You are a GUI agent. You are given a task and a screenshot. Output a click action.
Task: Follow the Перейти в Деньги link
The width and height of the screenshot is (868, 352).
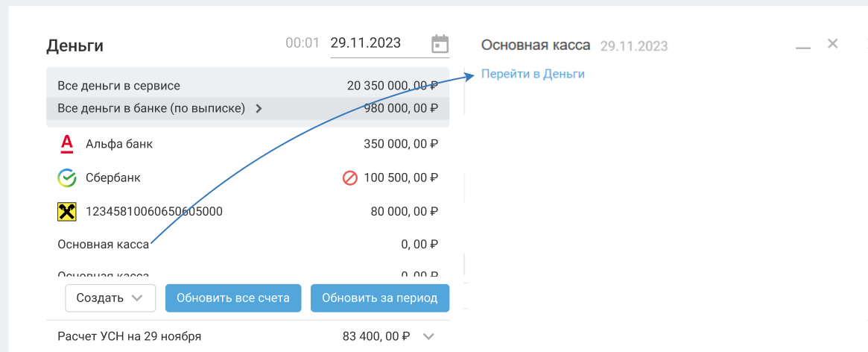click(533, 74)
